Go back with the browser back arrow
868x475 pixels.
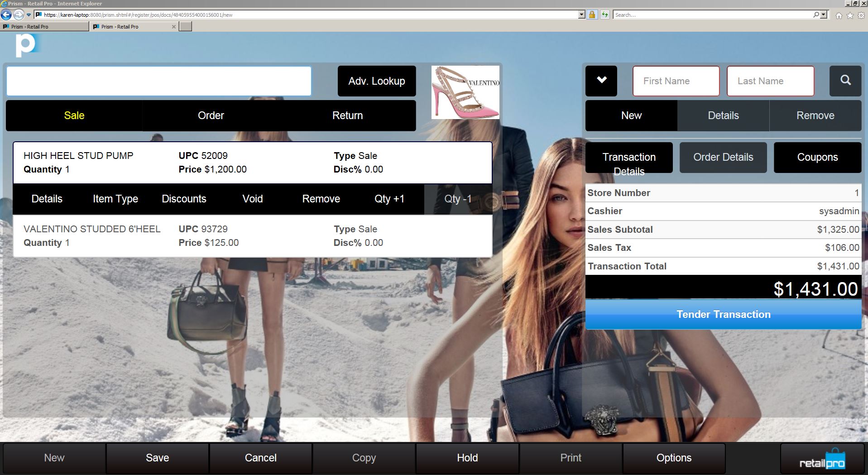(x=6, y=15)
